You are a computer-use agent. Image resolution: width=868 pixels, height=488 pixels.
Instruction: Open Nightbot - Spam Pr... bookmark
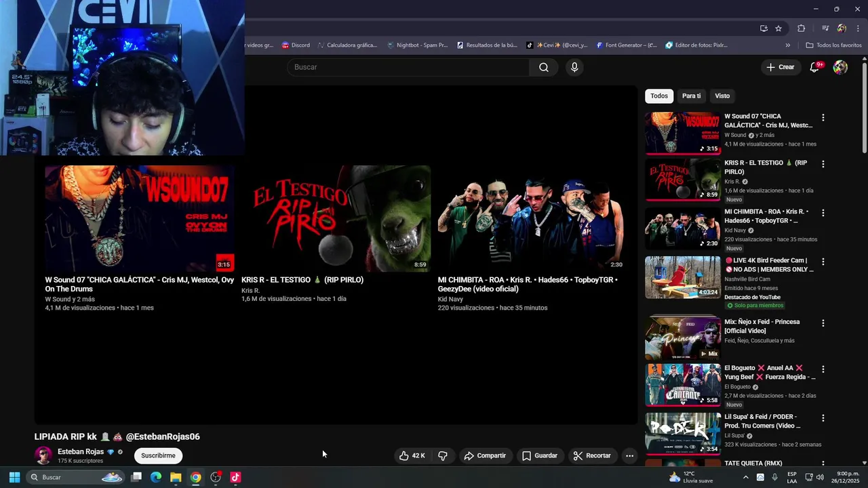point(417,45)
